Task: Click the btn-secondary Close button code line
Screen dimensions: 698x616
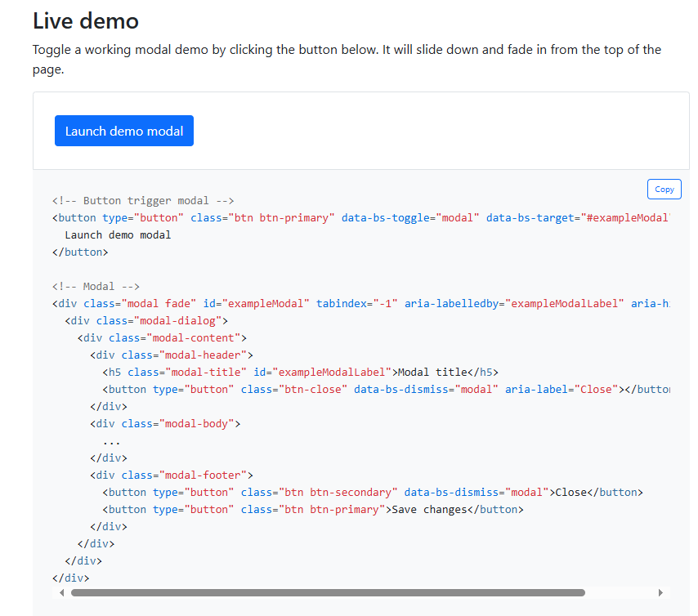Action: 373,493
